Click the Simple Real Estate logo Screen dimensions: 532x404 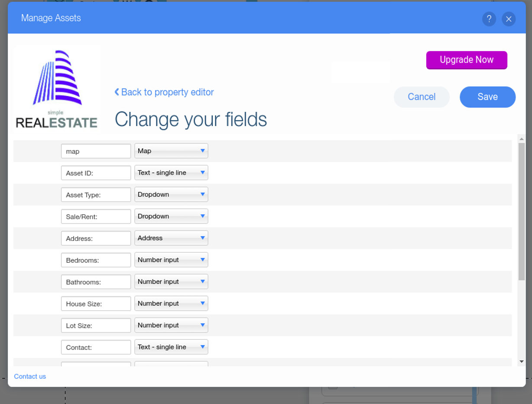[x=57, y=88]
